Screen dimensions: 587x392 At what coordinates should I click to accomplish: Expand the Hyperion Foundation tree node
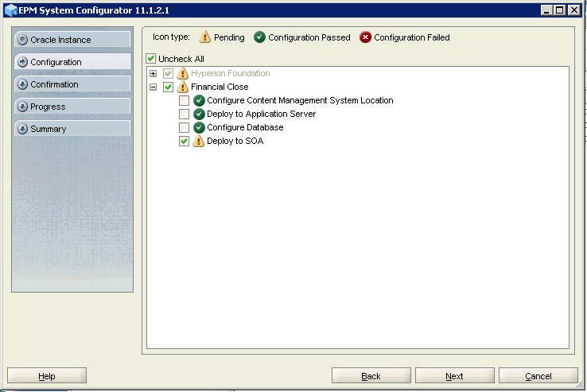click(x=153, y=73)
